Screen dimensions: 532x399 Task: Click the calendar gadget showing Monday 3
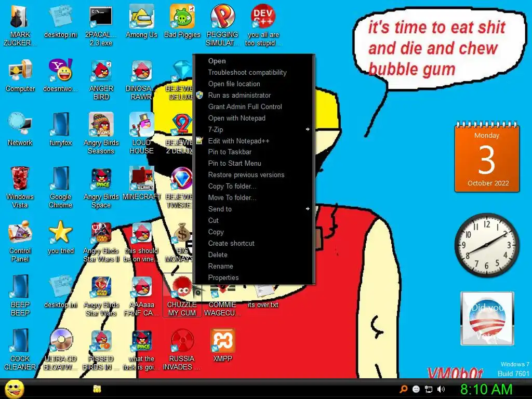pyautogui.click(x=487, y=157)
